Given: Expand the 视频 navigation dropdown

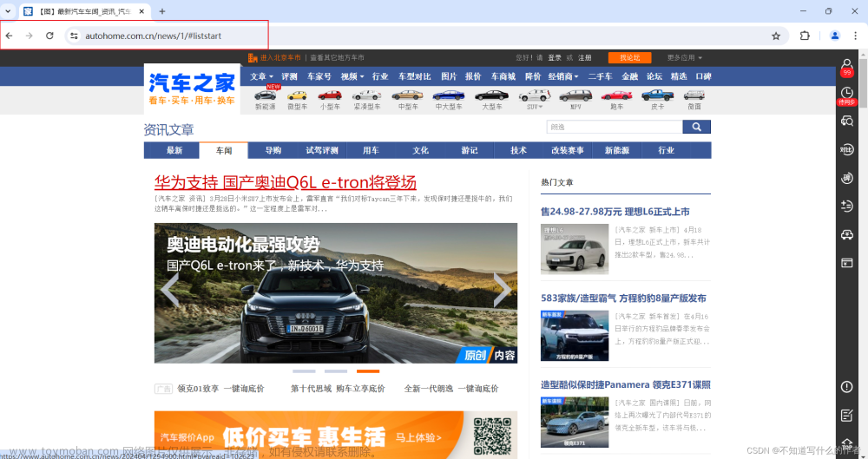Looking at the screenshot, I should pyautogui.click(x=352, y=76).
